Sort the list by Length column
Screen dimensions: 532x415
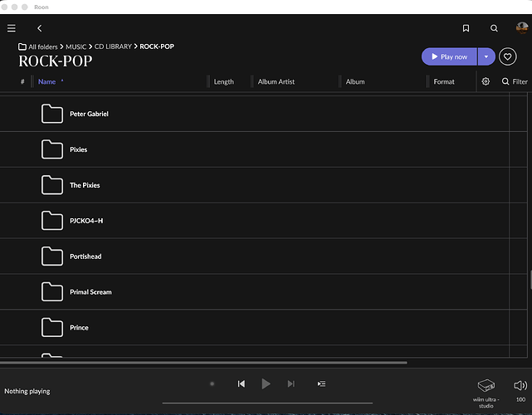coord(223,82)
